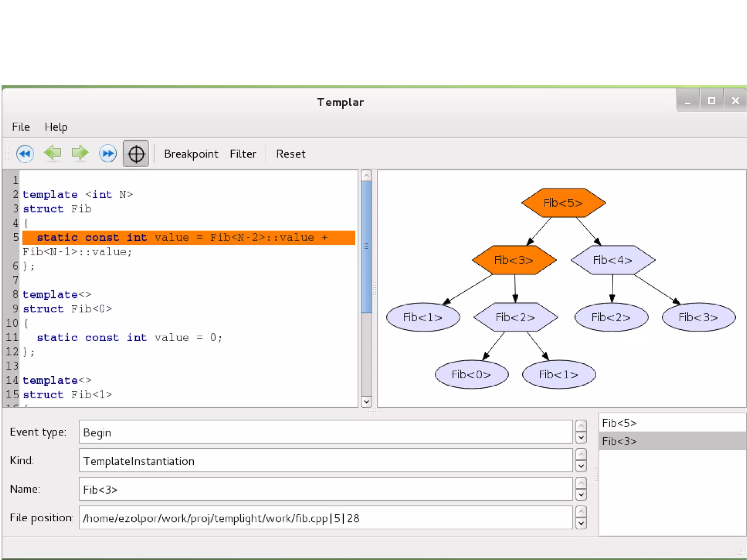Image resolution: width=747 pixels, height=560 pixels.
Task: Toggle the crosshair follow-cursor button
Action: [136, 154]
